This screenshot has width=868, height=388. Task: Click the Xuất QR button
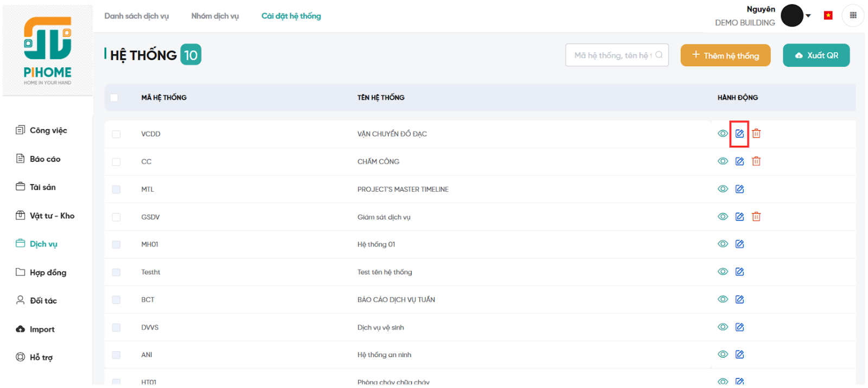coord(816,55)
